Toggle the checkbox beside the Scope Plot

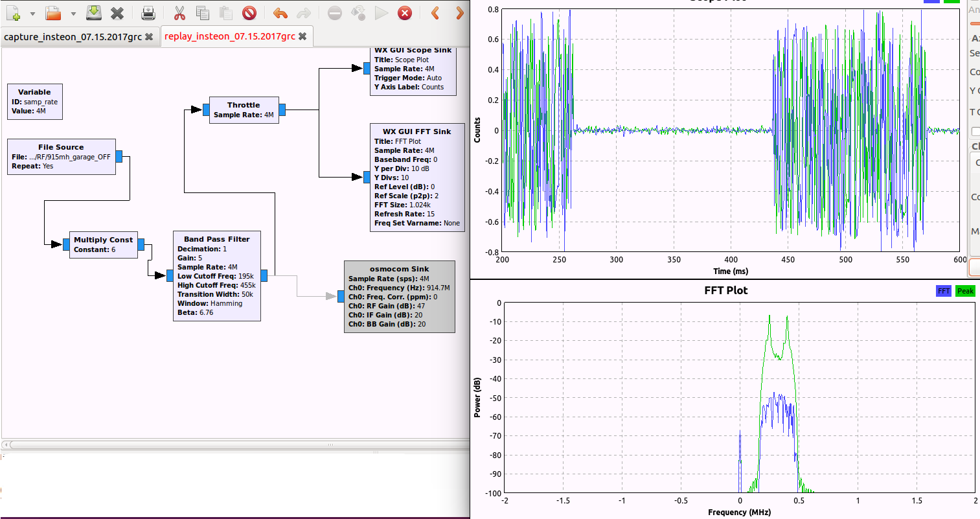(x=975, y=132)
